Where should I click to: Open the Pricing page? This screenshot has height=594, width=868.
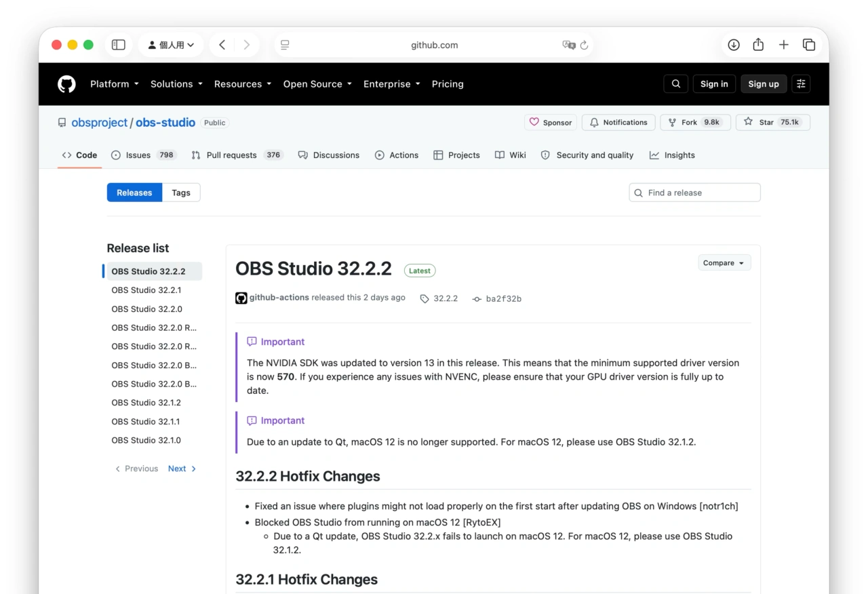[448, 84]
